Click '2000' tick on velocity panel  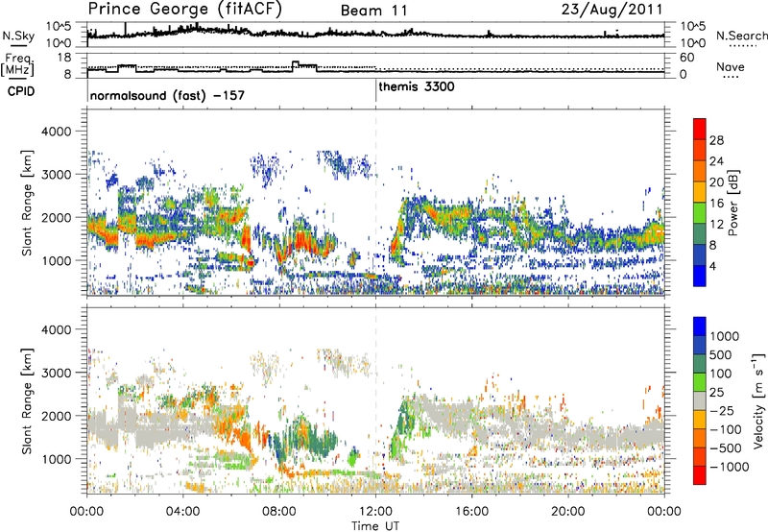click(57, 416)
